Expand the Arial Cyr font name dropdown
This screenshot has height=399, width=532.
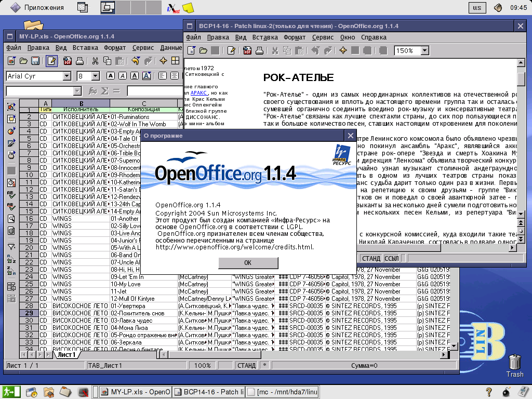click(x=67, y=76)
